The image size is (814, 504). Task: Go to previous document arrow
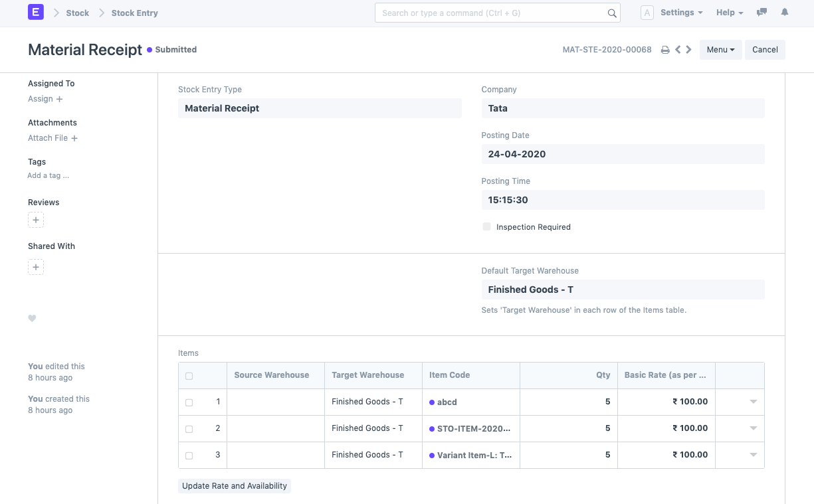(678, 50)
